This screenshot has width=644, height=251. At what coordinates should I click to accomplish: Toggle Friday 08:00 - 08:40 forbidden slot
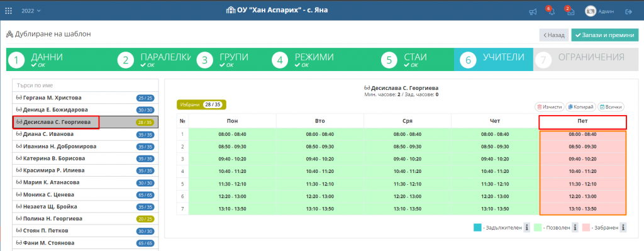click(x=582, y=135)
